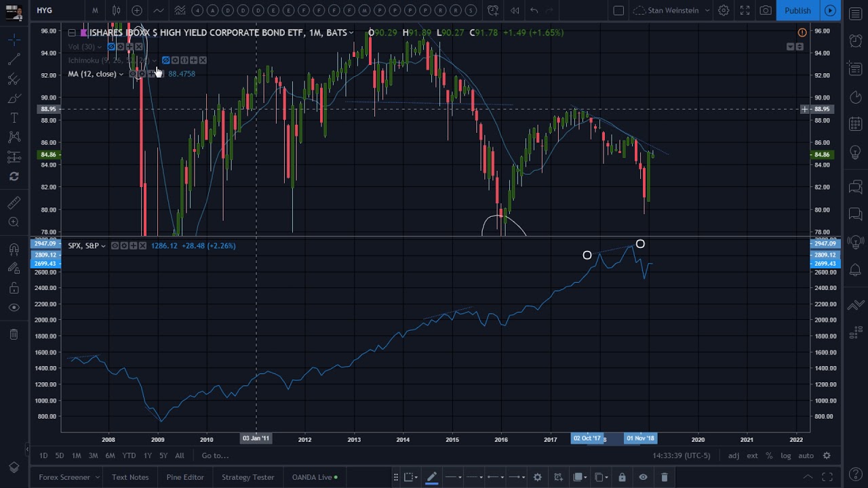Open the alerts clock panel in right sidebar
The height and width of the screenshot is (488, 868).
pyautogui.click(x=856, y=41)
